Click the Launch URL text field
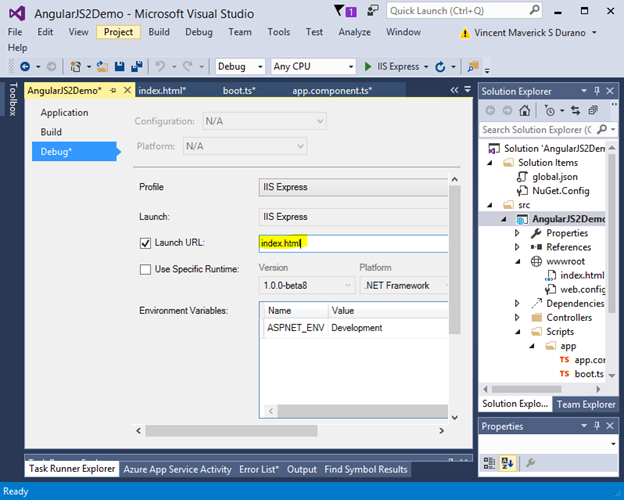 pos(350,243)
